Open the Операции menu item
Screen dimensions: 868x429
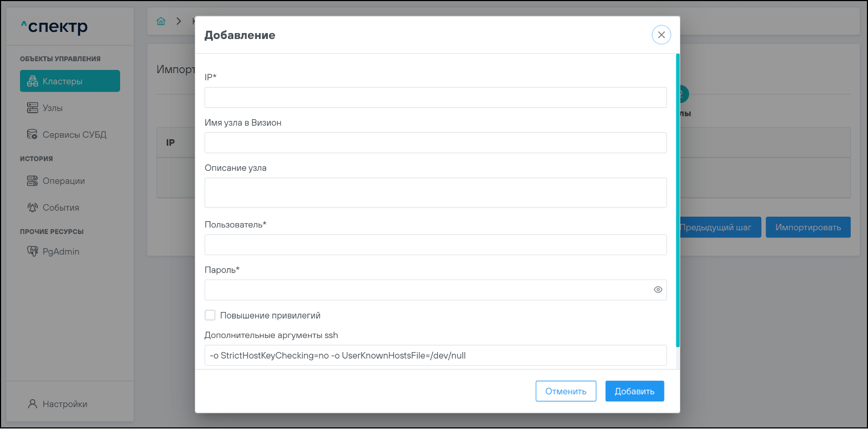point(63,181)
